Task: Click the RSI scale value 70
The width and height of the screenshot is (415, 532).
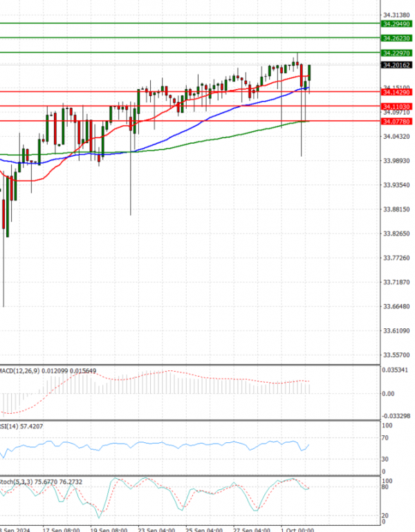Action: (x=385, y=438)
